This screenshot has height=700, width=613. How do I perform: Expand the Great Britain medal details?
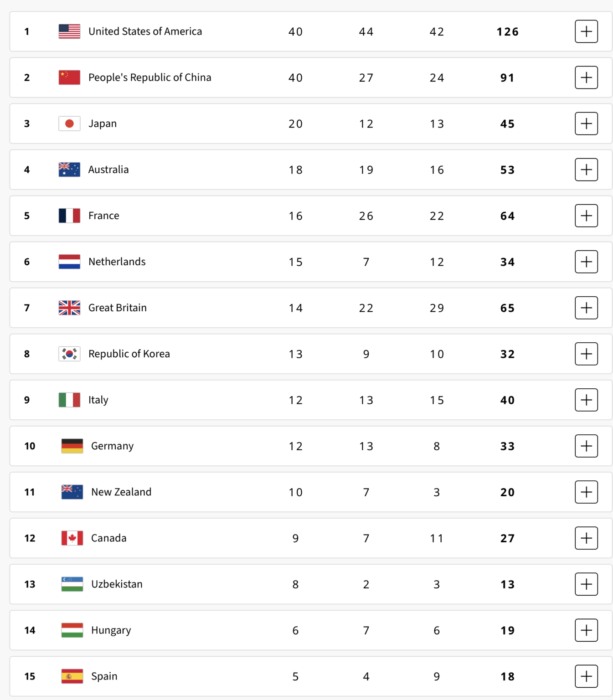point(586,308)
